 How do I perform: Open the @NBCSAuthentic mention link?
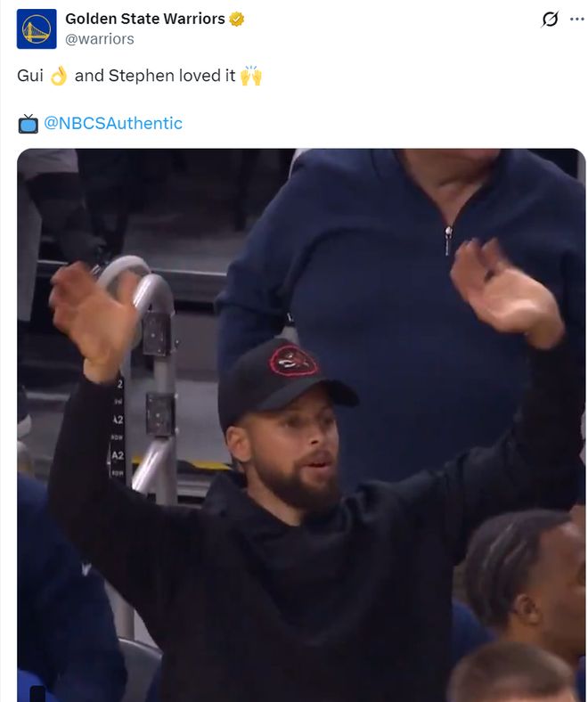coord(113,123)
